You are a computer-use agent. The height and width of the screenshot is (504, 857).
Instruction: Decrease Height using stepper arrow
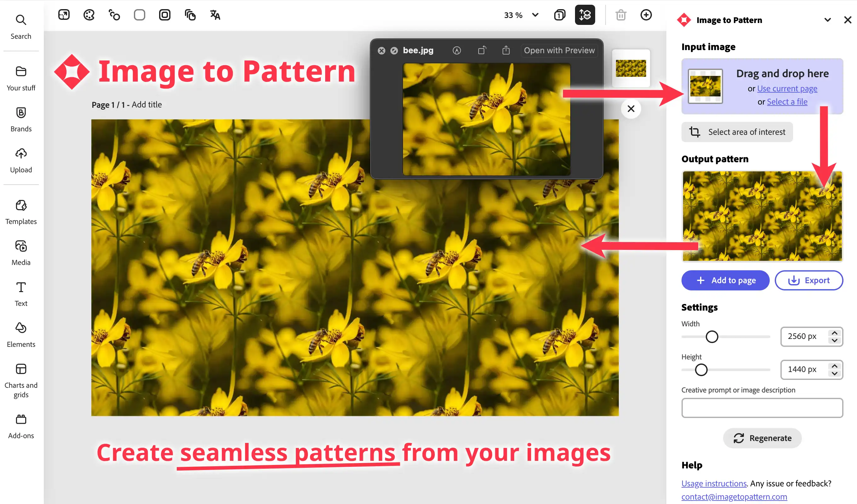(x=834, y=373)
